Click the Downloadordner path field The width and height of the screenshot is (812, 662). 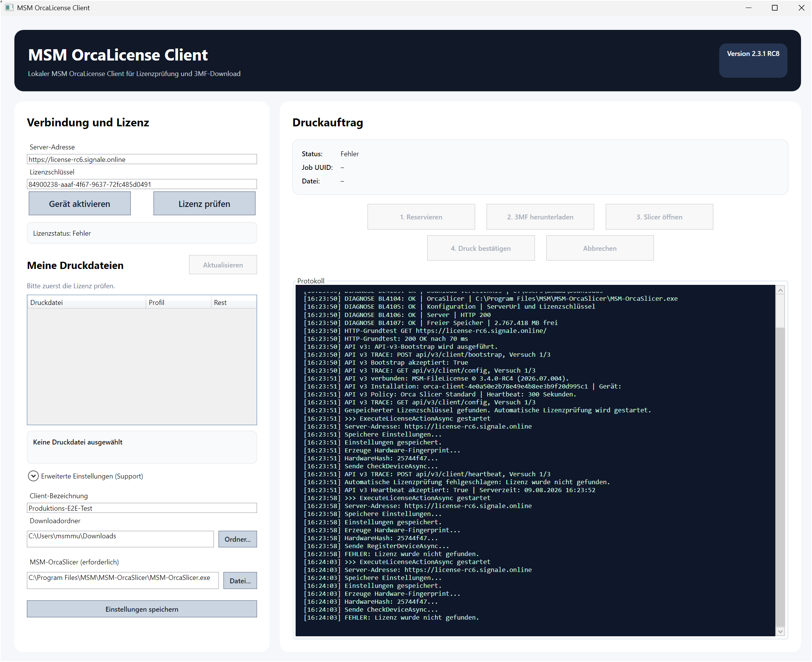tap(121, 539)
